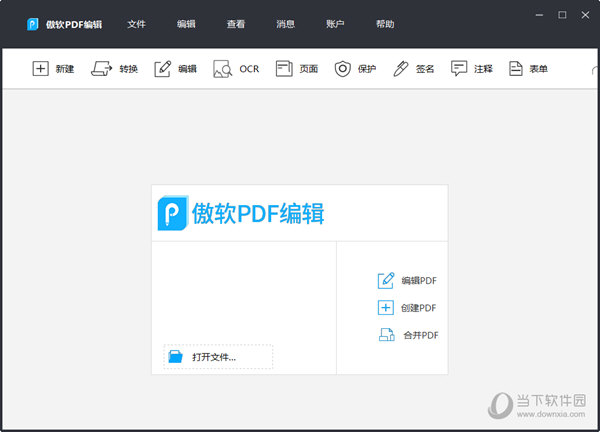Screen dimensions: 600x432
Task: Click the 新建 (New) plus icon
Action: pyautogui.click(x=40, y=69)
